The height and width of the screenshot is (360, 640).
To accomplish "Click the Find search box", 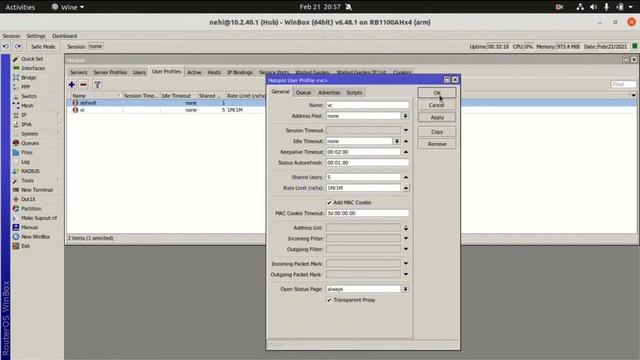I will pyautogui.click(x=623, y=84).
